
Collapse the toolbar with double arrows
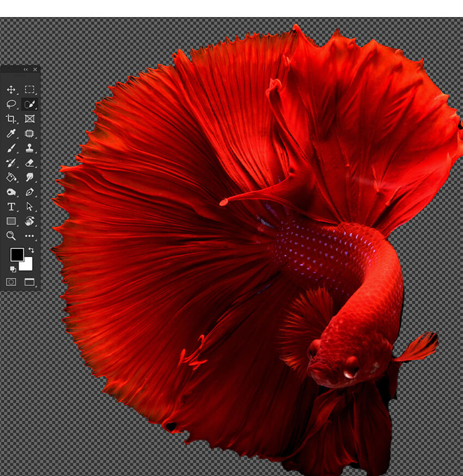tap(25, 70)
